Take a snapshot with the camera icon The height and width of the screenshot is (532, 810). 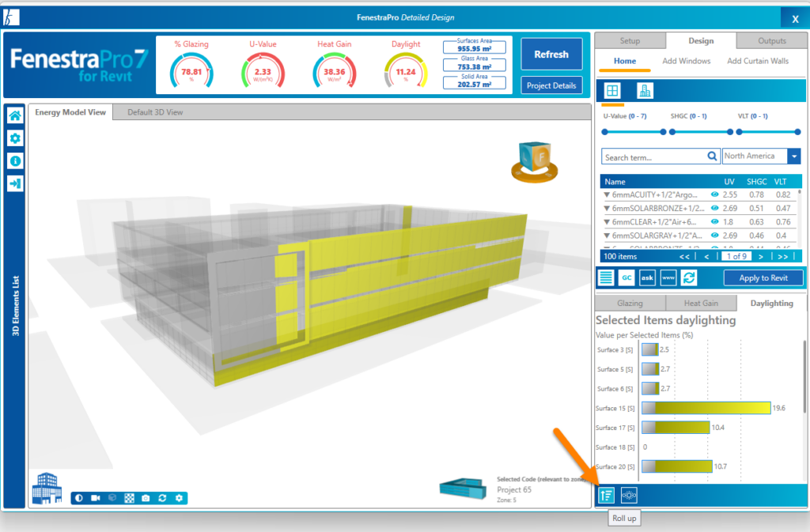pyautogui.click(x=146, y=498)
